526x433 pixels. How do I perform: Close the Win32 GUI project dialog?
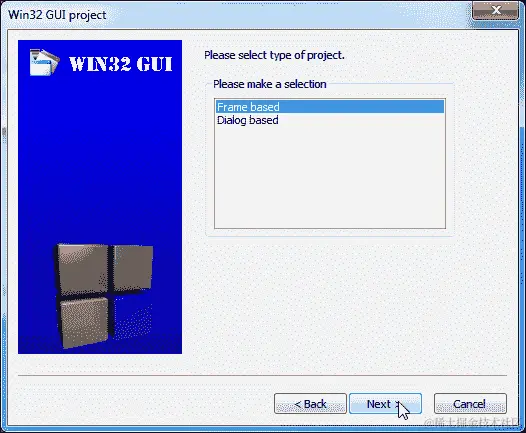(495, 10)
